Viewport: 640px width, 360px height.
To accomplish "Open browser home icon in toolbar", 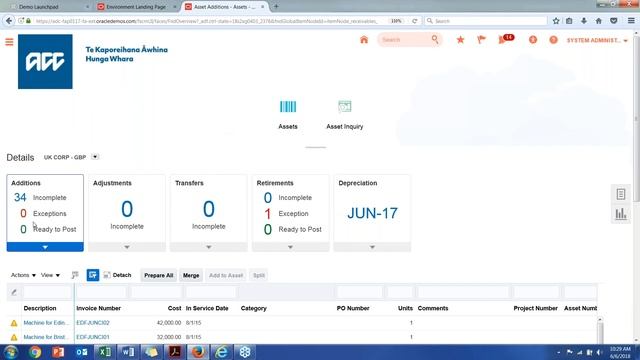I will 598,21.
